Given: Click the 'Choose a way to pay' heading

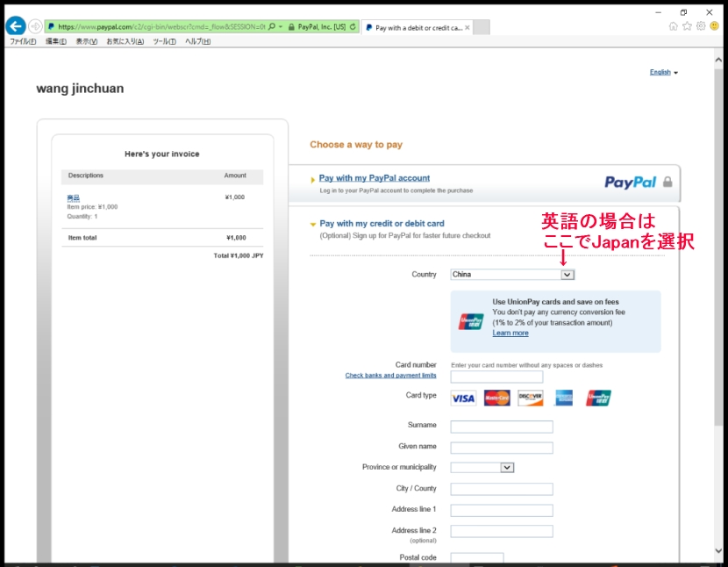Looking at the screenshot, I should click(356, 145).
